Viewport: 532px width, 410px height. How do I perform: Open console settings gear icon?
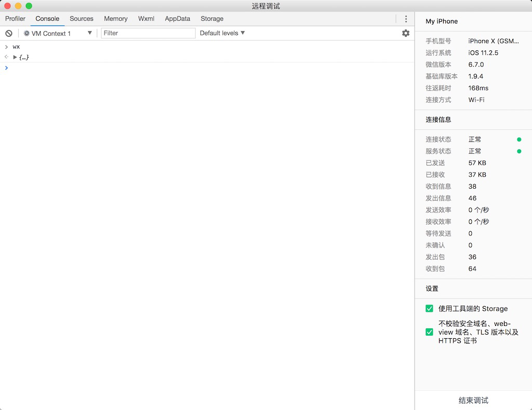click(406, 33)
